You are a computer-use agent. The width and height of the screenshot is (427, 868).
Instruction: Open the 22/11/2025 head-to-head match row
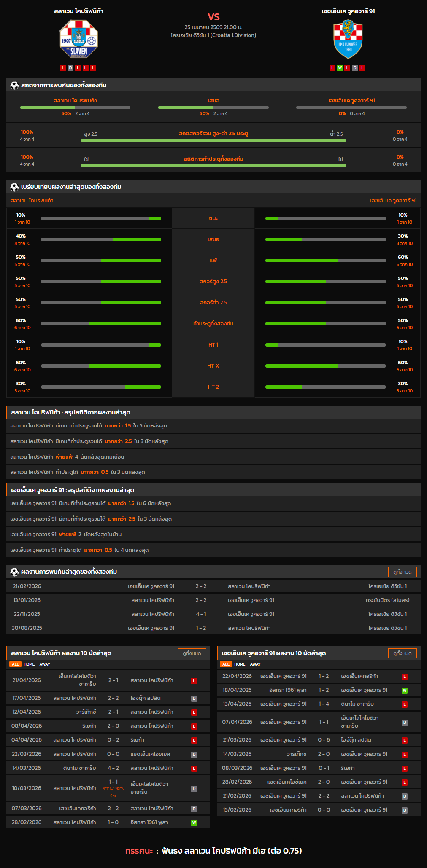coord(213,614)
